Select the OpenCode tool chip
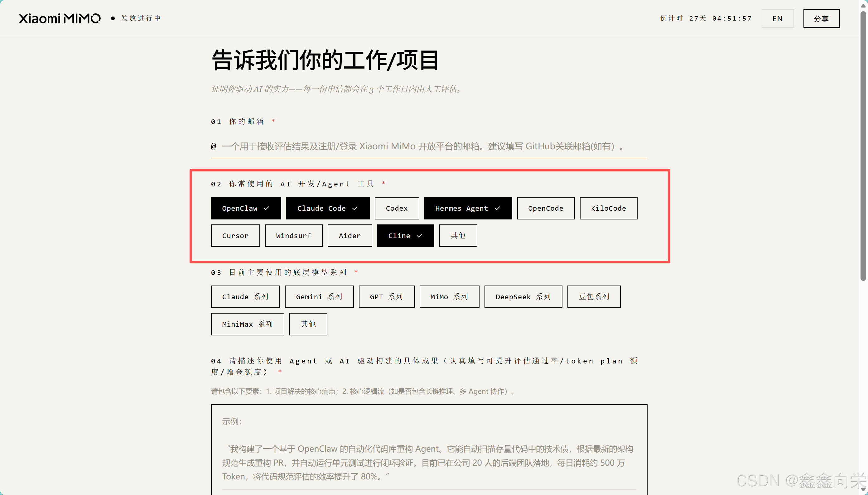The height and width of the screenshot is (495, 868). tap(546, 208)
